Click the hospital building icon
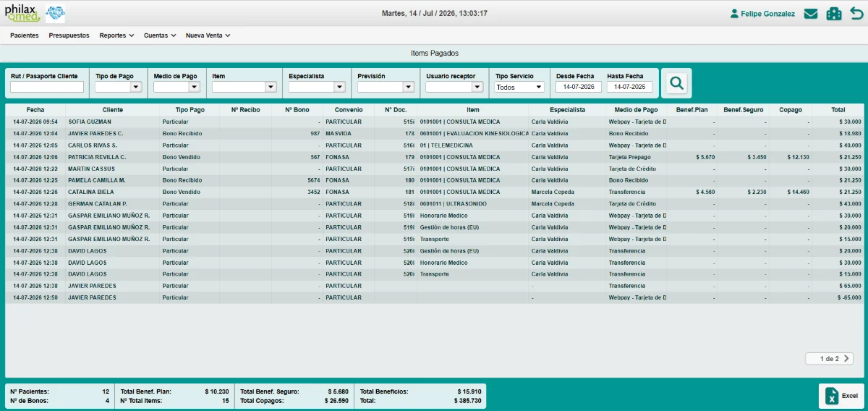Screen dimensions: 868x411 coord(834,14)
